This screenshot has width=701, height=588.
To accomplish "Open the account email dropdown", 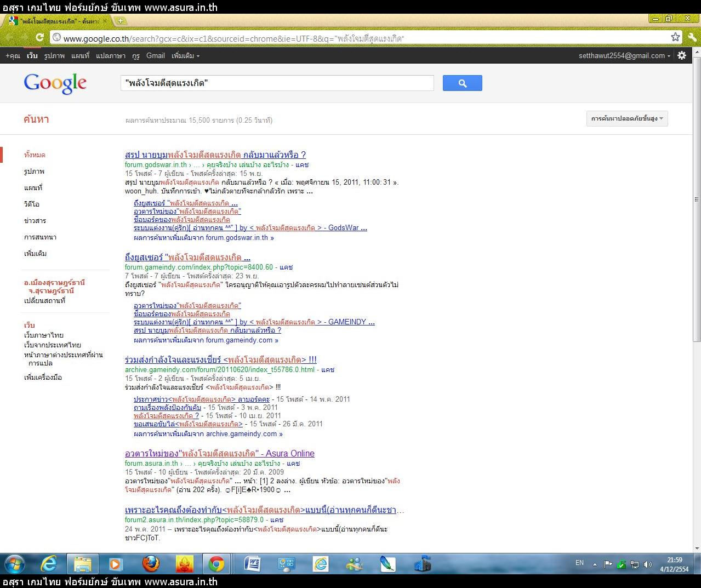I will click(624, 55).
